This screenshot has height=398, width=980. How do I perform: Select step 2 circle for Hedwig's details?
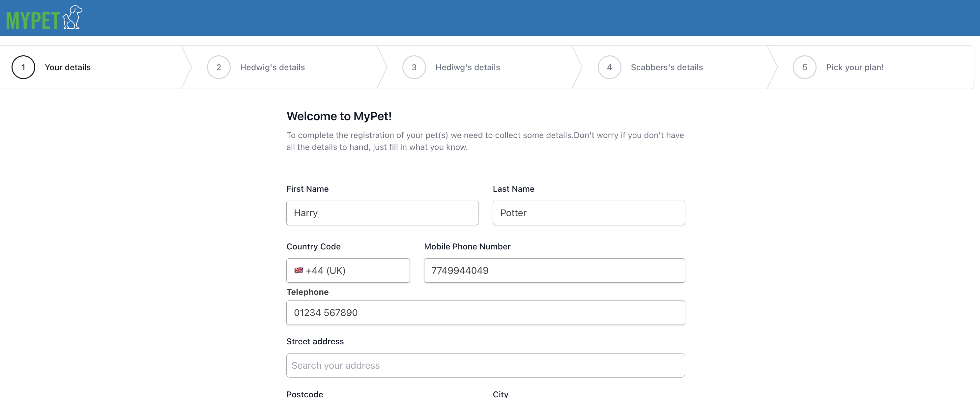point(219,67)
